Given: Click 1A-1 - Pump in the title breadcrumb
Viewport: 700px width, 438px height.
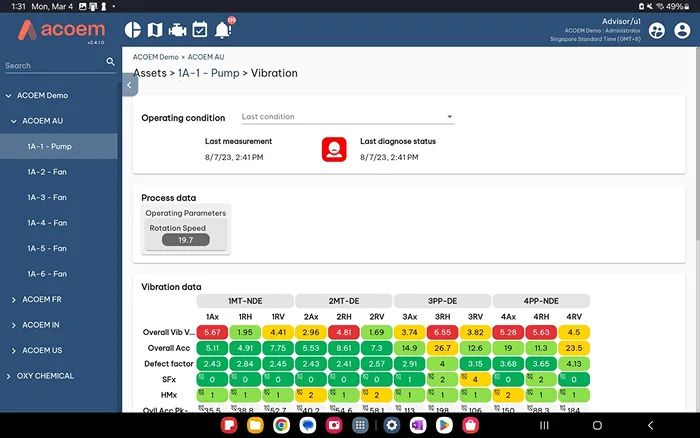Looking at the screenshot, I should 208,73.
